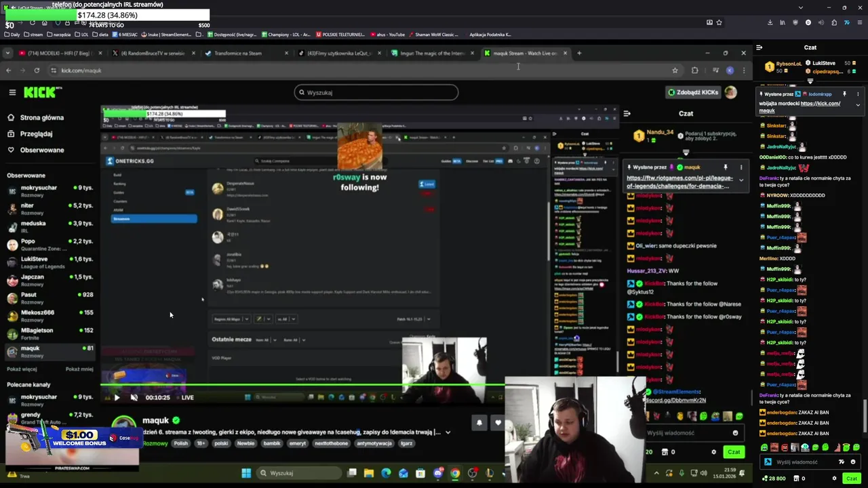
Task: Click the antymotywacja tag
Action: pos(374,443)
